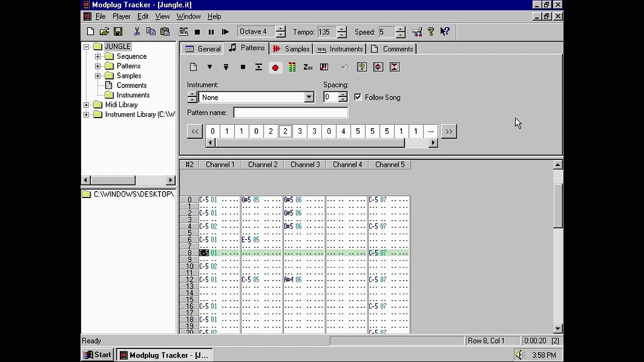
Task: Stop pattern playback square icon
Action: pos(243,67)
